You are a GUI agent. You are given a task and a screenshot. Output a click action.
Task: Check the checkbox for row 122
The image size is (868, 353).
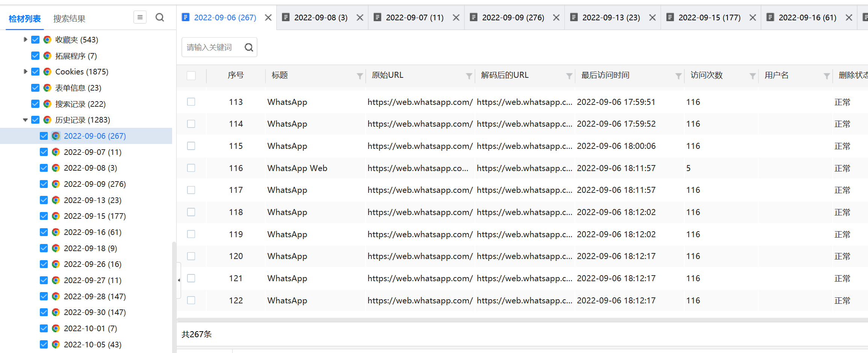coord(191,300)
